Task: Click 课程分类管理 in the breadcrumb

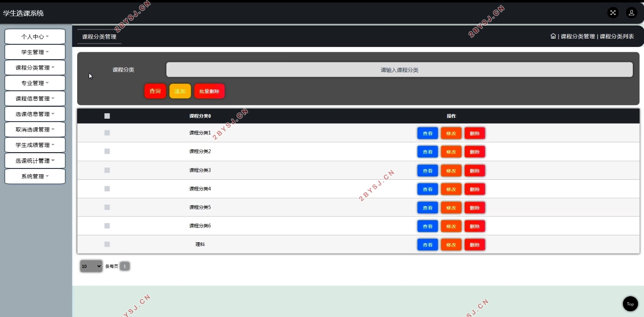Action: tap(578, 37)
